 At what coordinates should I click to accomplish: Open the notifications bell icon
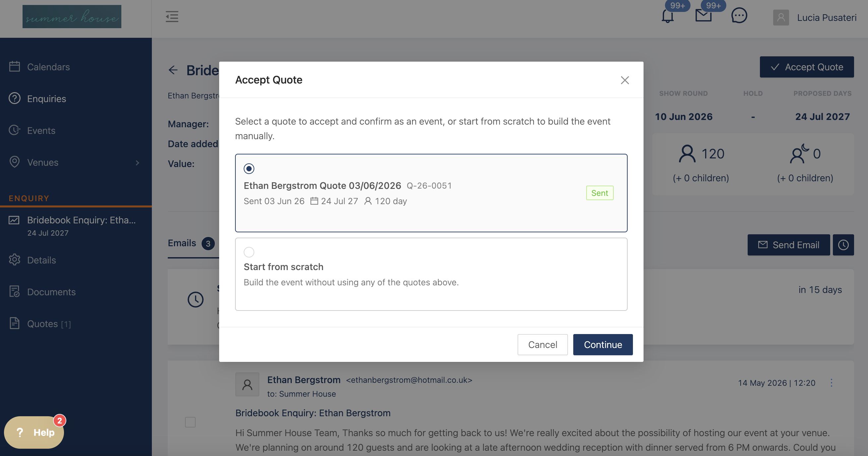[x=667, y=16]
